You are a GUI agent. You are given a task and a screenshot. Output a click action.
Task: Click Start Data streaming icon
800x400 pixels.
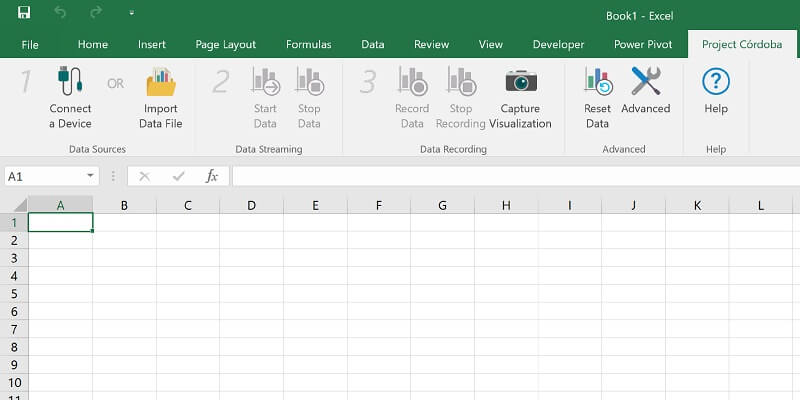click(266, 82)
